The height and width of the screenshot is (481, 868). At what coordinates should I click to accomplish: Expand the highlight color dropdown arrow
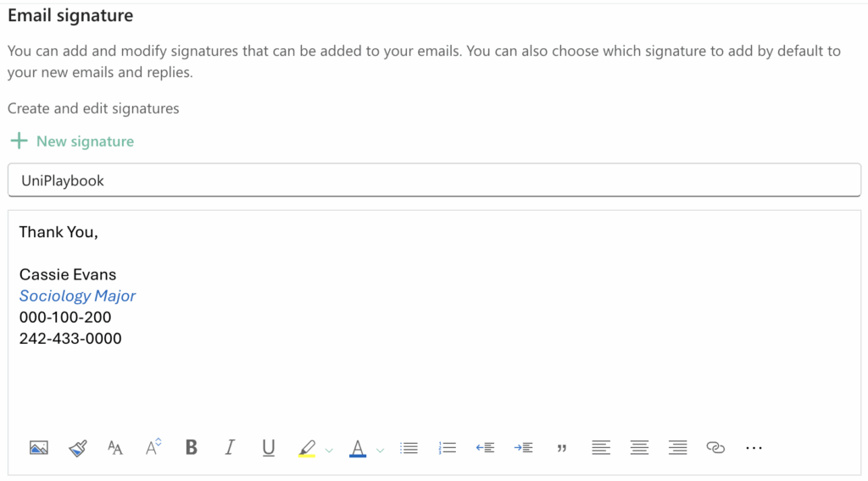tap(330, 450)
